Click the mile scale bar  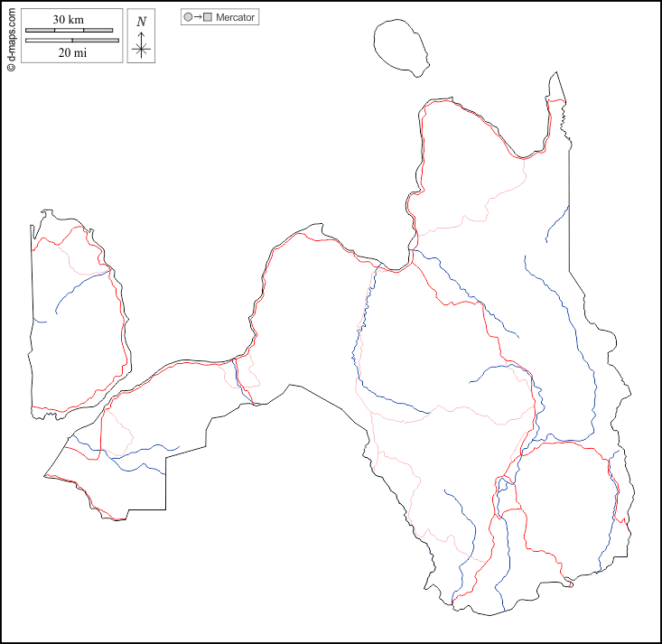72,41
